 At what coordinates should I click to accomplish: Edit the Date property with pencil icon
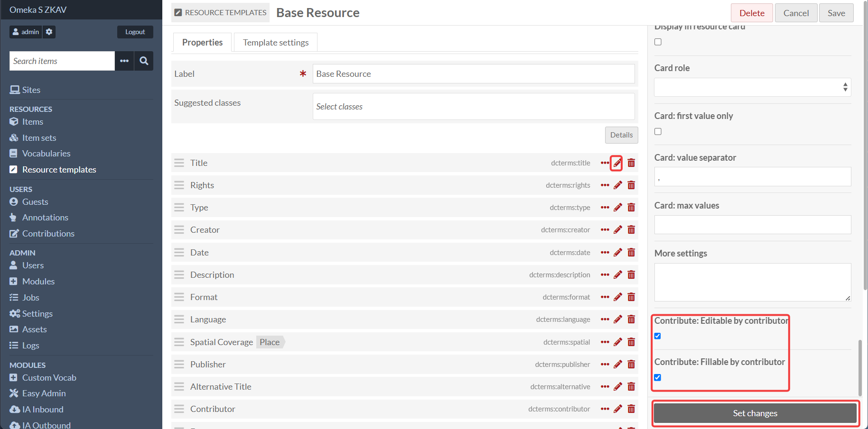click(617, 253)
